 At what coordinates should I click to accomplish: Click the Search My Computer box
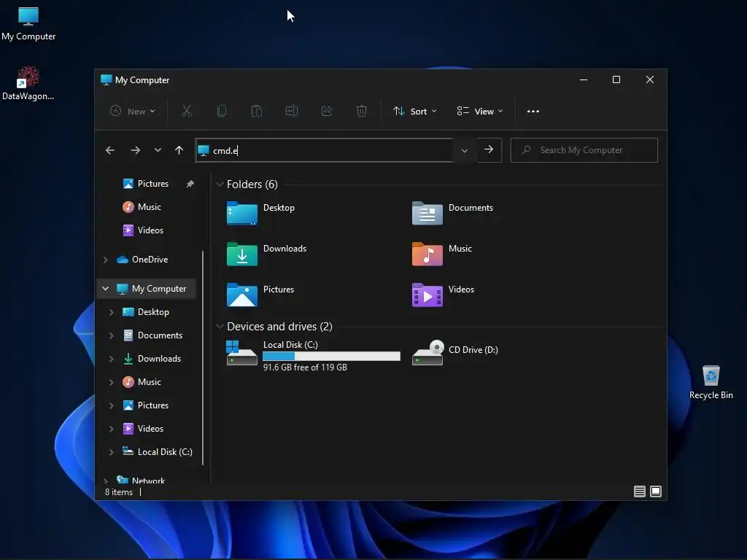[584, 150]
